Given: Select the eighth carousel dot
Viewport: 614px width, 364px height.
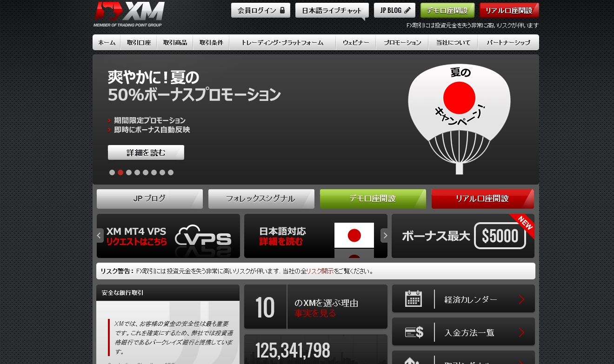Looking at the screenshot, I should click(171, 172).
